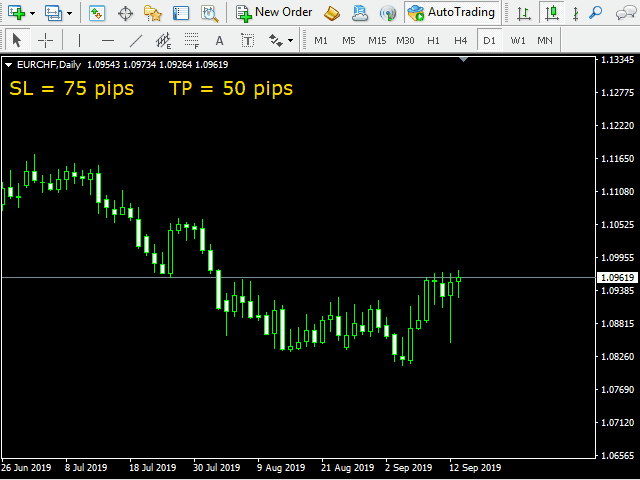The image size is (640, 480).
Task: Click the TP = 50 pips label
Action: pos(231,88)
